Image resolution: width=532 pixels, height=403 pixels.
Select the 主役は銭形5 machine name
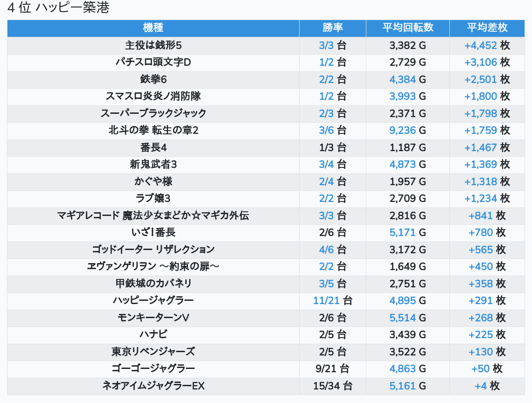pos(153,45)
